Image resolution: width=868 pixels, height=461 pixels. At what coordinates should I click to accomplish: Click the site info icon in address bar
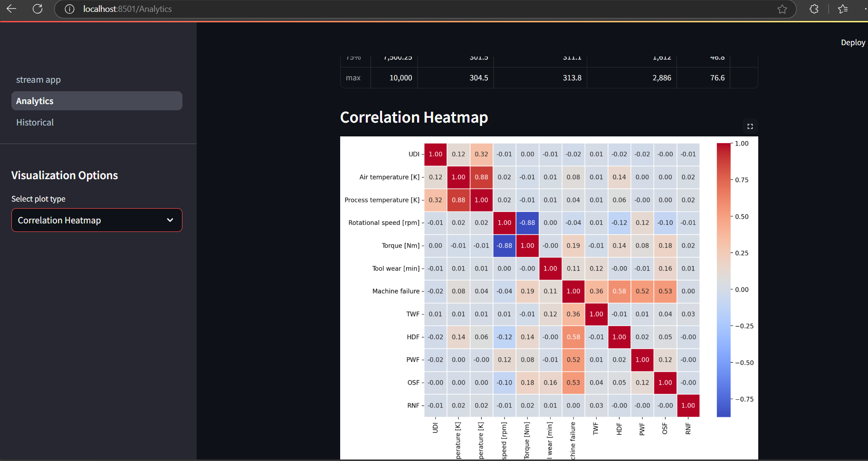(69, 9)
